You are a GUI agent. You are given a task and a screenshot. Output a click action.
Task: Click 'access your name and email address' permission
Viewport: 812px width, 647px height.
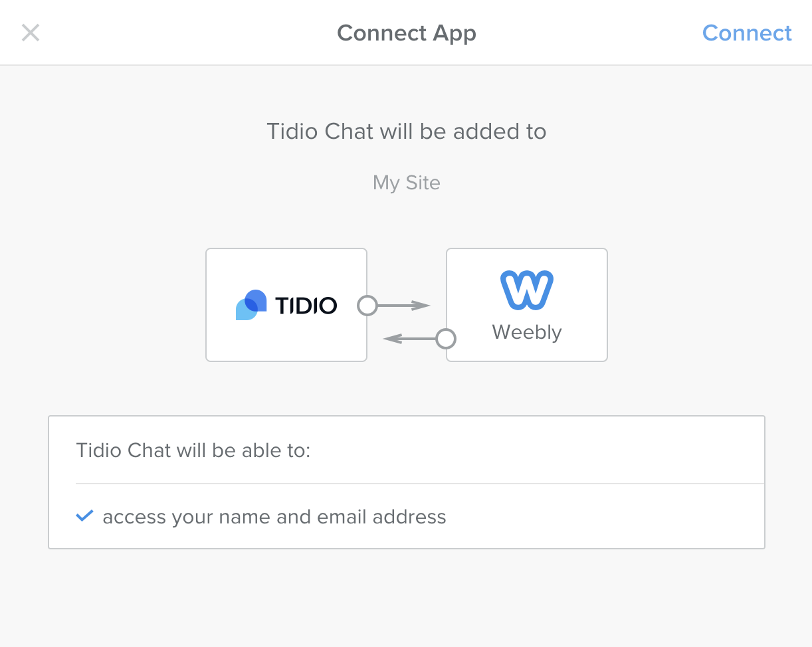click(274, 517)
